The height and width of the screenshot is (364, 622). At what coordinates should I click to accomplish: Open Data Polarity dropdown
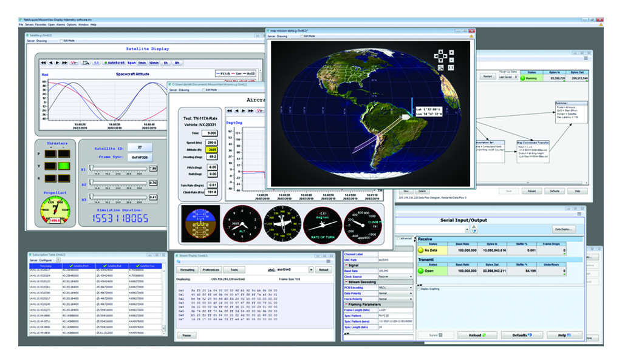point(395,293)
